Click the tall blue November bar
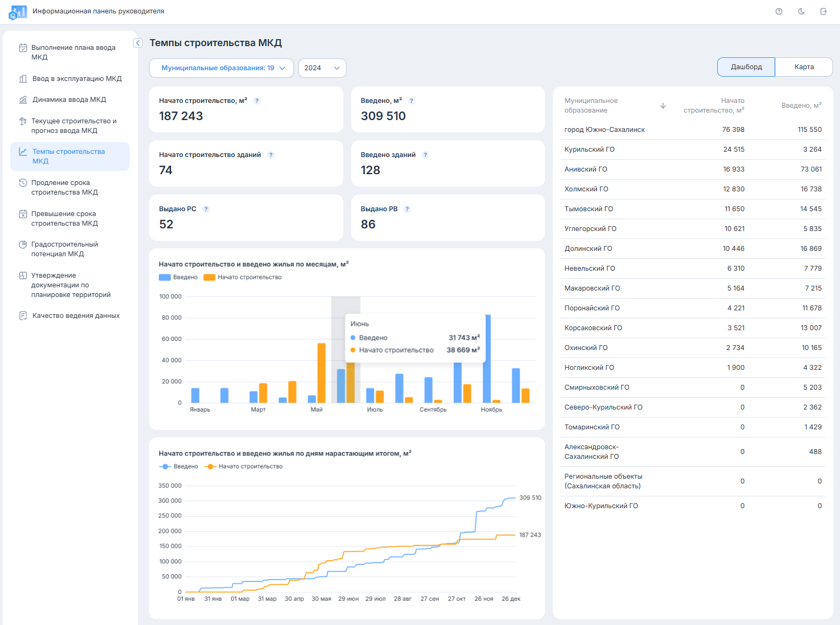840x625 pixels. (x=488, y=359)
